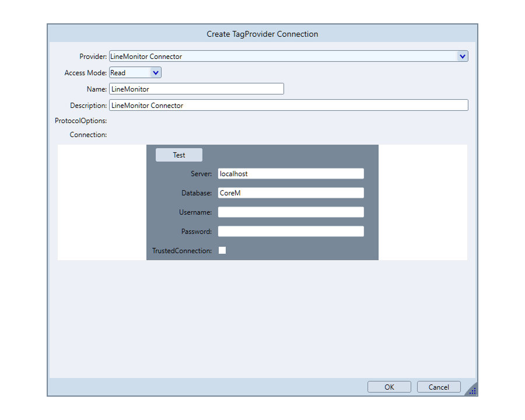525x420 pixels.
Task: Click the Name input field
Action: coord(196,89)
